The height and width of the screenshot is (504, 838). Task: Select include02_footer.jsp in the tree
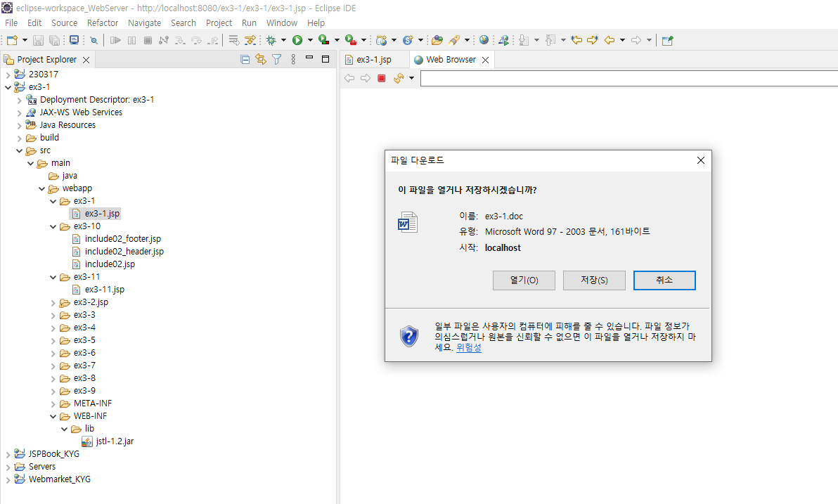pos(122,239)
